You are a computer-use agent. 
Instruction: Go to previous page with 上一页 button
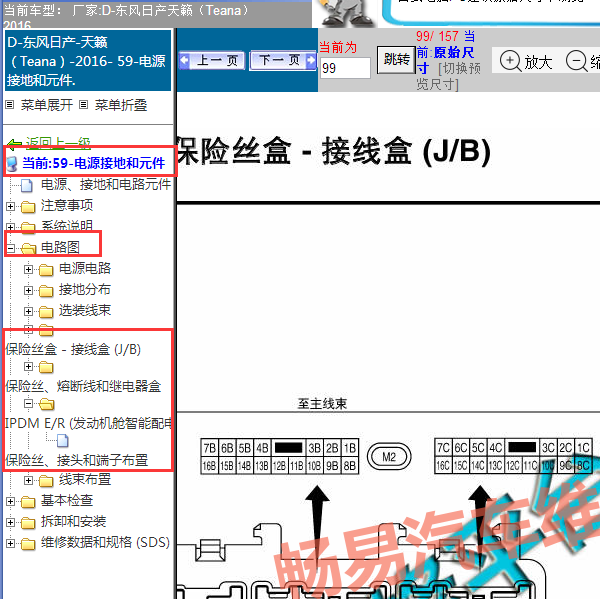point(212,60)
